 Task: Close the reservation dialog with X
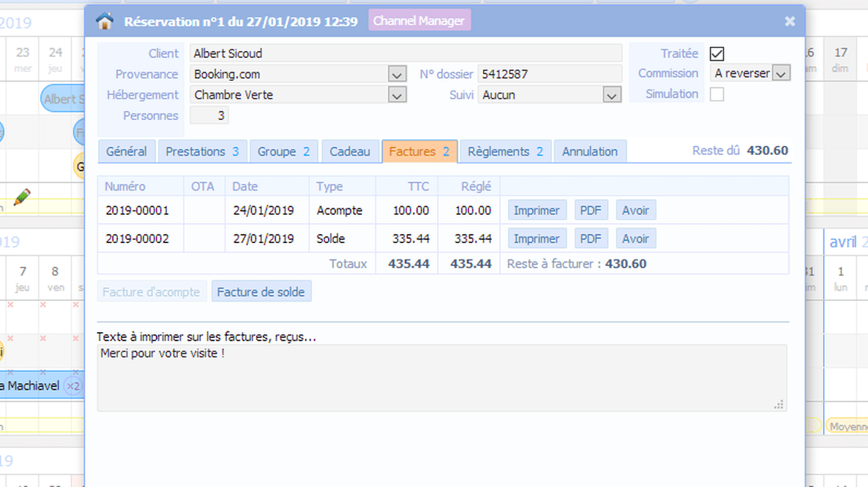(789, 21)
